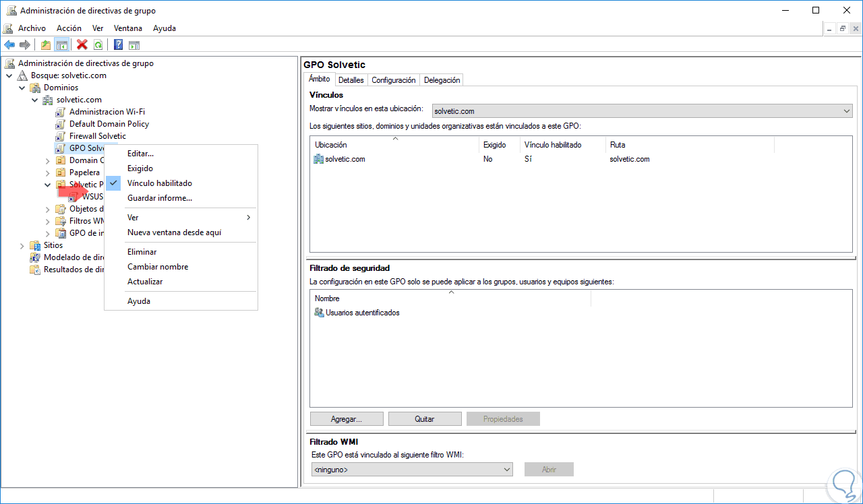Click the Firewall Solvetic GPO icon
The image size is (863, 504).
(x=61, y=136)
